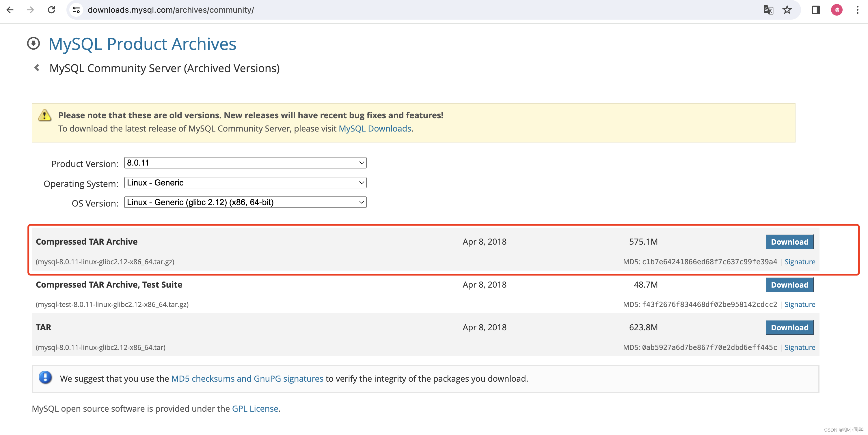Click the Operating System label
This screenshot has width=868, height=435.
(81, 184)
